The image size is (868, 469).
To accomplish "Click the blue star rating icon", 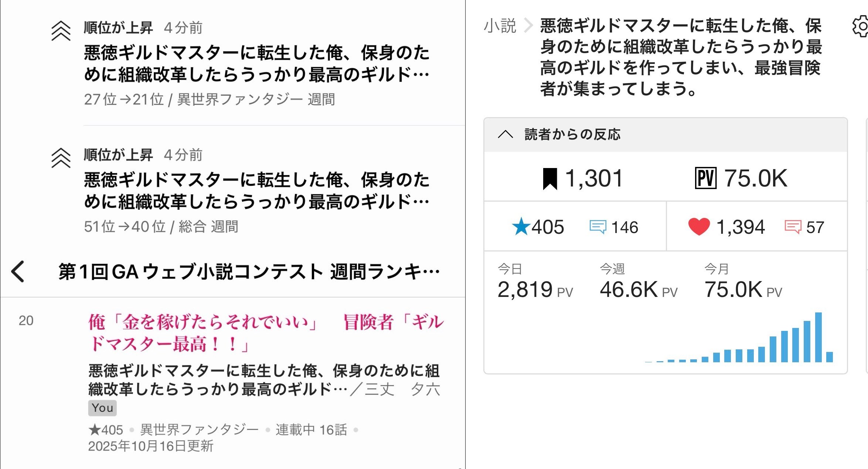I will (521, 227).
